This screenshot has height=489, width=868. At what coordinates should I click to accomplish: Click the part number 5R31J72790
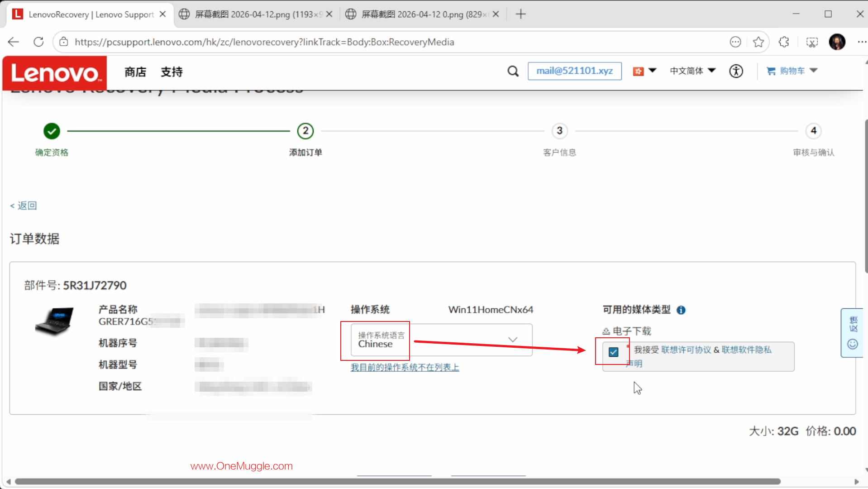click(x=95, y=286)
